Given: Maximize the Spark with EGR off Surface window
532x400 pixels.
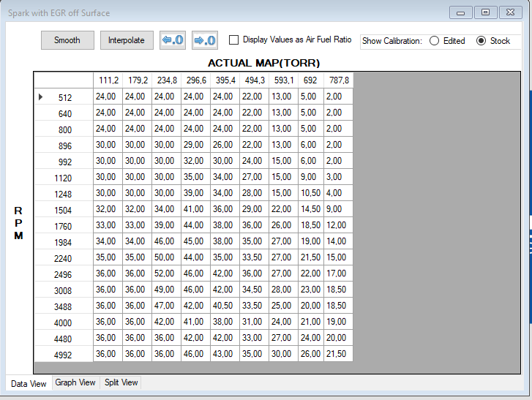Looking at the screenshot, I should [484, 12].
